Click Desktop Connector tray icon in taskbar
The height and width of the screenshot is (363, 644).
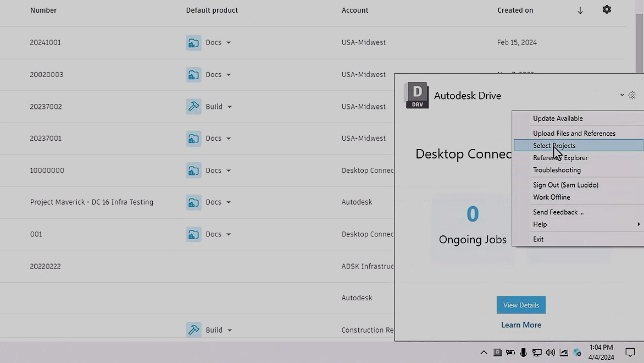point(497,353)
